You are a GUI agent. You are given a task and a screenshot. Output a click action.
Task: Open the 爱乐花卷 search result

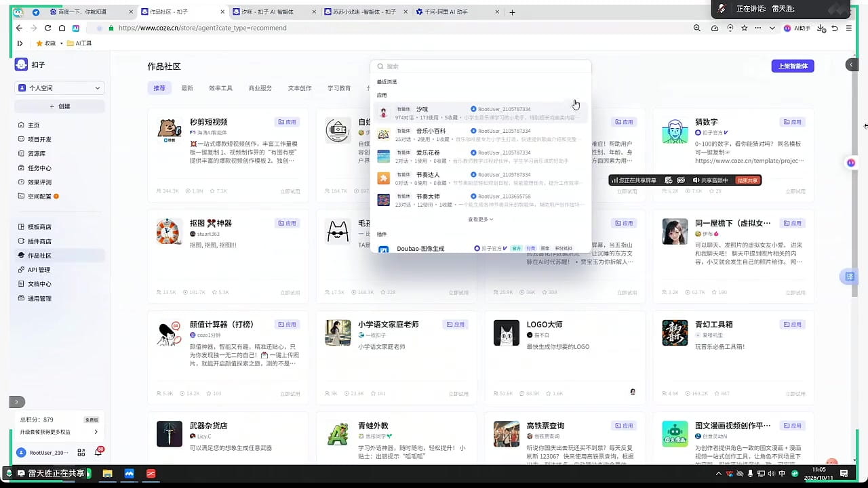click(481, 156)
